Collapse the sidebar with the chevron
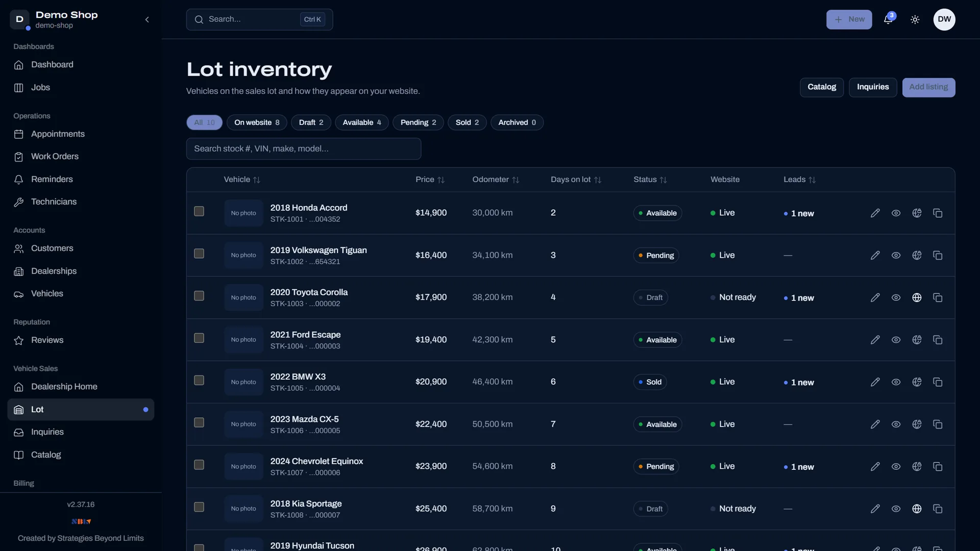980x551 pixels. [x=147, y=19]
